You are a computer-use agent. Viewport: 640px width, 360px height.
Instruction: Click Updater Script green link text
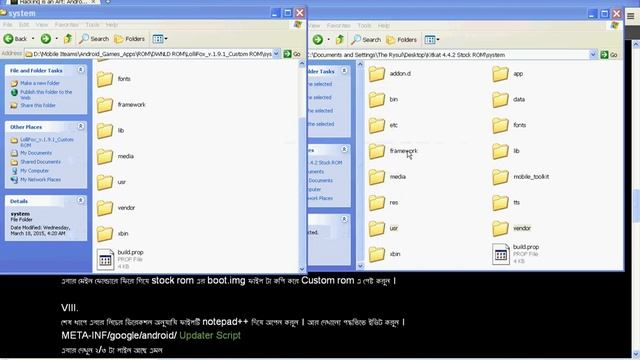(x=210, y=336)
